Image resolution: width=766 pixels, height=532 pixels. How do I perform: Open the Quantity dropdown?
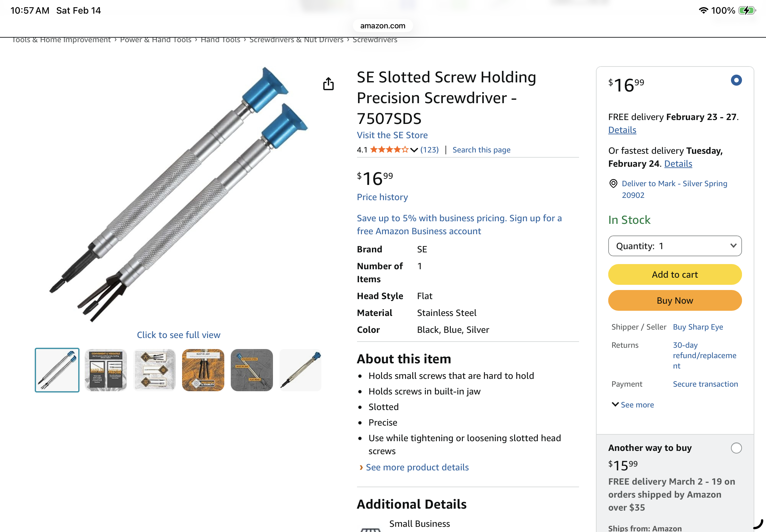pos(674,246)
